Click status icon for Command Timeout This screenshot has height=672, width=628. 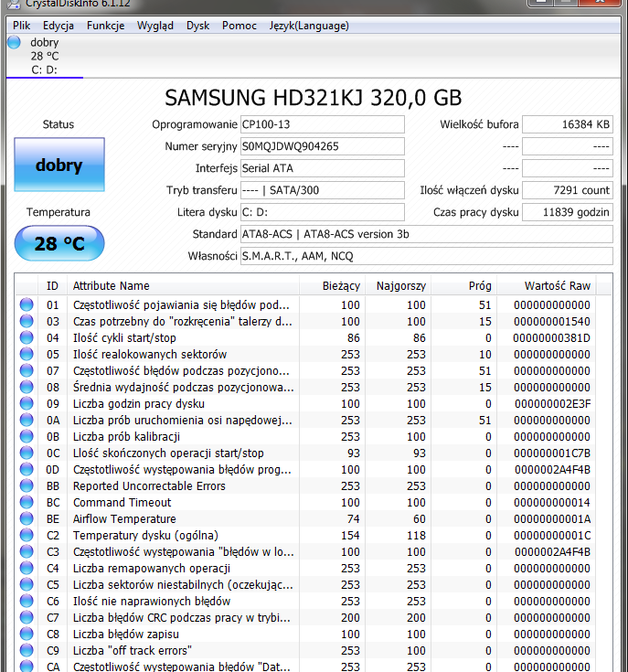pos(27,502)
